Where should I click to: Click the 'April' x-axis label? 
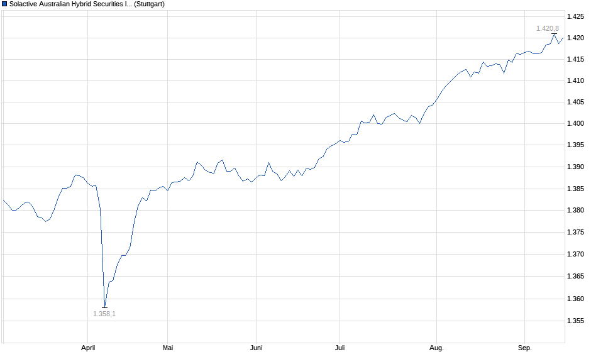[88, 348]
